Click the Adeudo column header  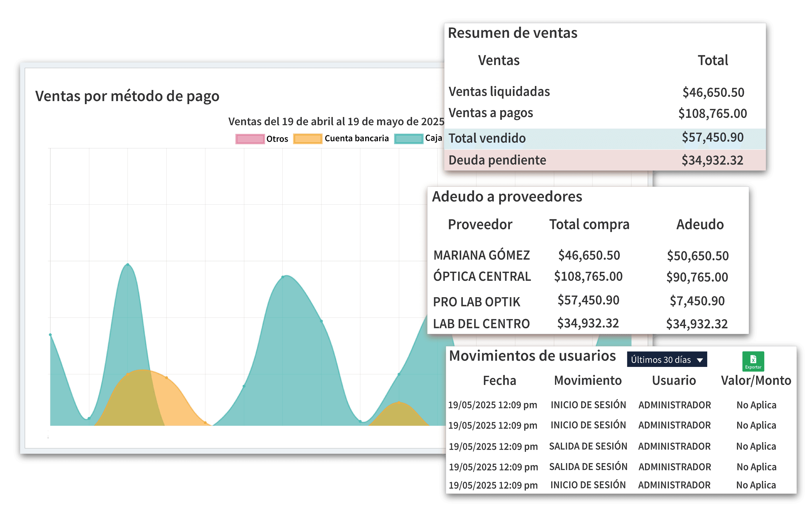(x=700, y=224)
